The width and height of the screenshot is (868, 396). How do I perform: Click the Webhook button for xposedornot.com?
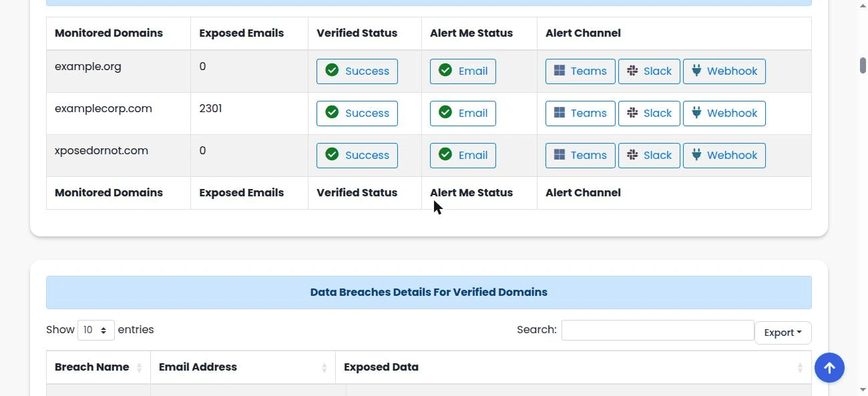point(724,156)
